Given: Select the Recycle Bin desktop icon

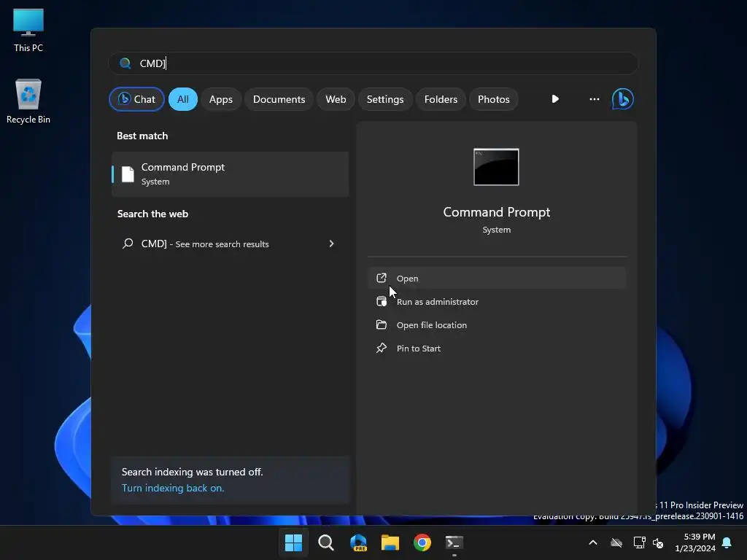Looking at the screenshot, I should click(28, 101).
